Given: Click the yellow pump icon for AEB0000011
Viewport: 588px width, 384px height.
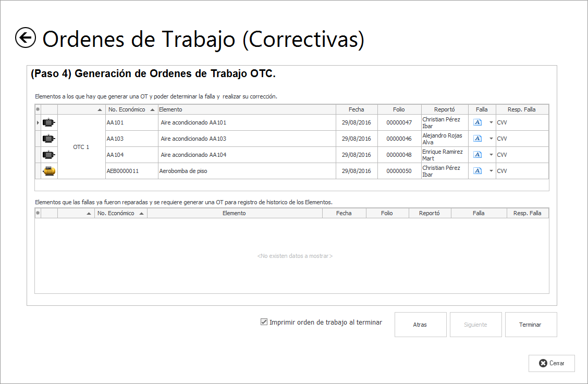Looking at the screenshot, I should point(48,171).
